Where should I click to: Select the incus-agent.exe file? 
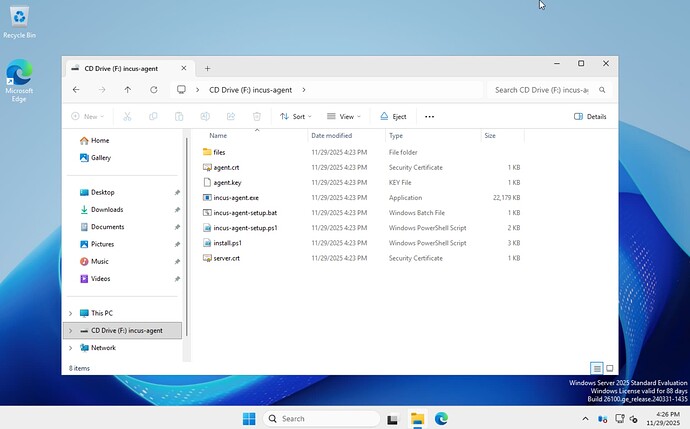(236, 198)
